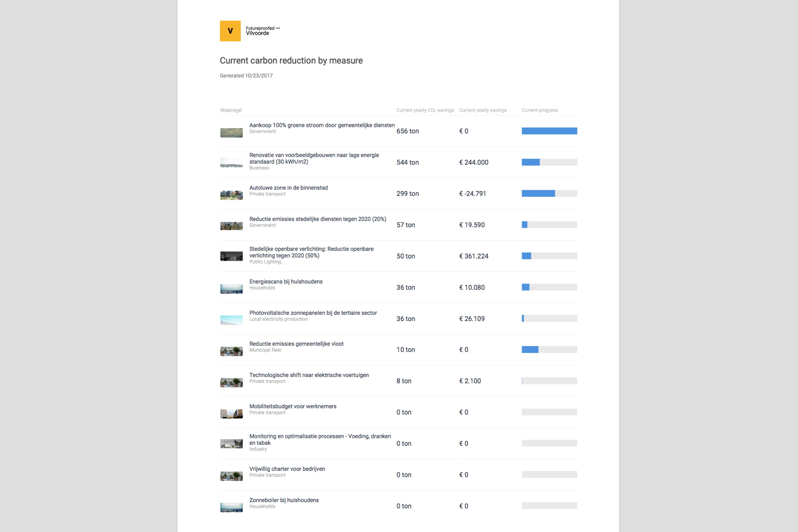The image size is (798, 532).
Task: Select thumbnail for Mobiliteitsbudget voor werknemers
Action: [231, 414]
